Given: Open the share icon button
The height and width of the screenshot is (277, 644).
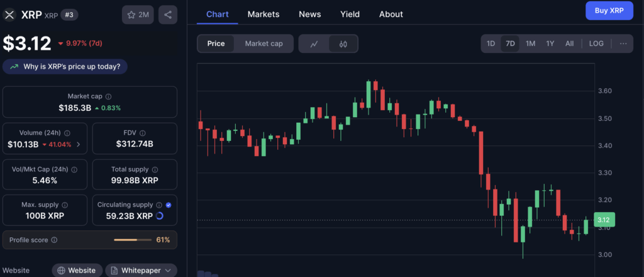Looking at the screenshot, I should [x=168, y=15].
